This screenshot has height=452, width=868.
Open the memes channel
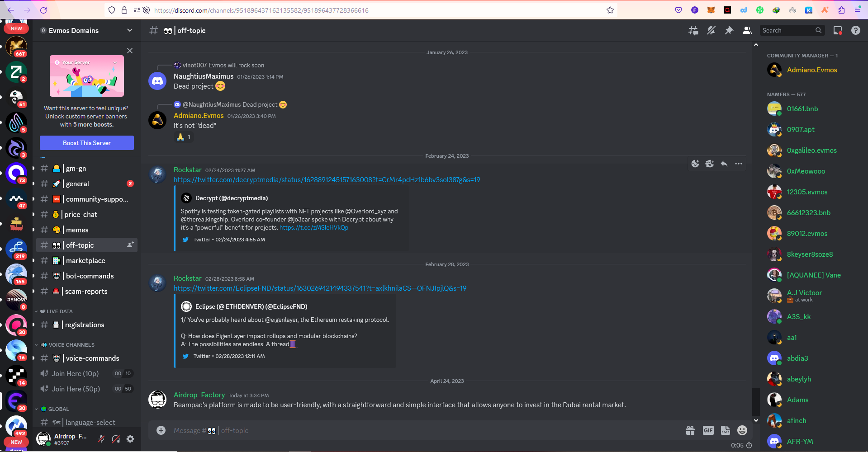[87, 230]
